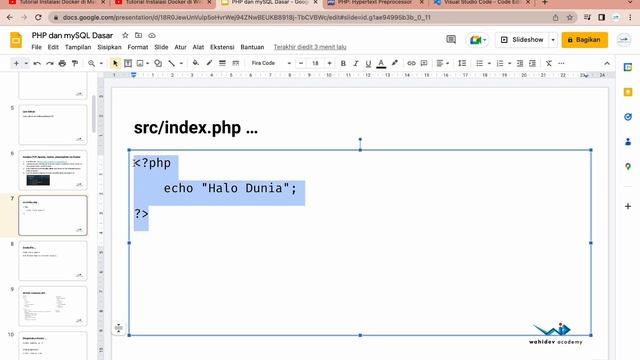Image resolution: width=640 pixels, height=360 pixels.
Task: Click the New slide plus button
Action: pyautogui.click(x=16, y=63)
